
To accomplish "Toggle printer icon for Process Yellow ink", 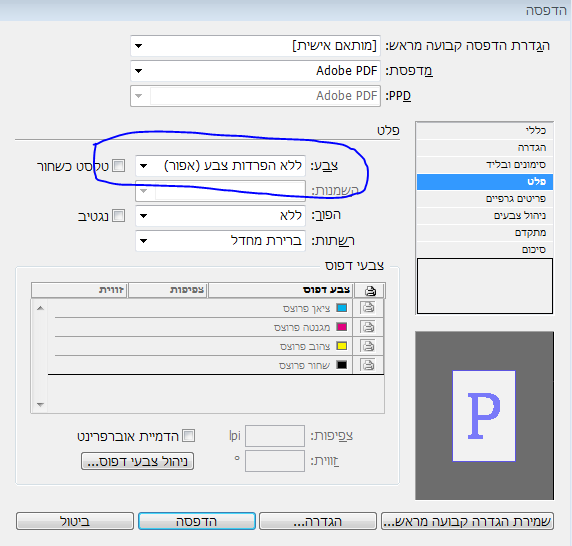I will coord(368,345).
